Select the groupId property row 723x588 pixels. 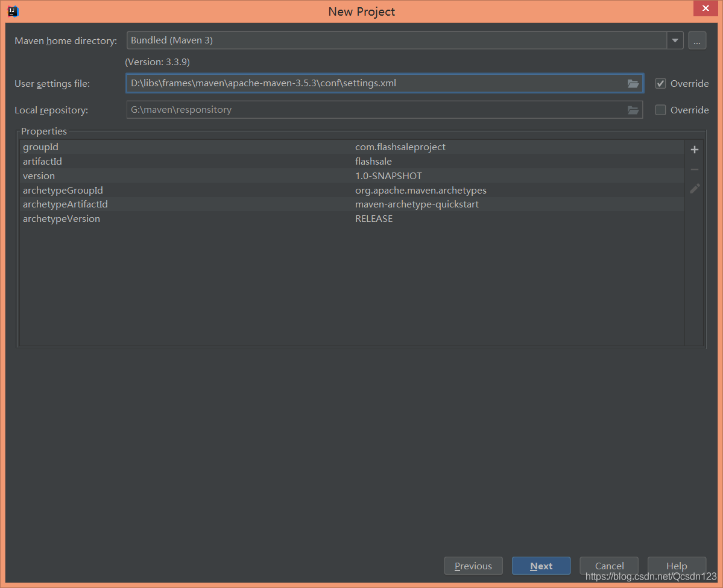tap(352, 147)
